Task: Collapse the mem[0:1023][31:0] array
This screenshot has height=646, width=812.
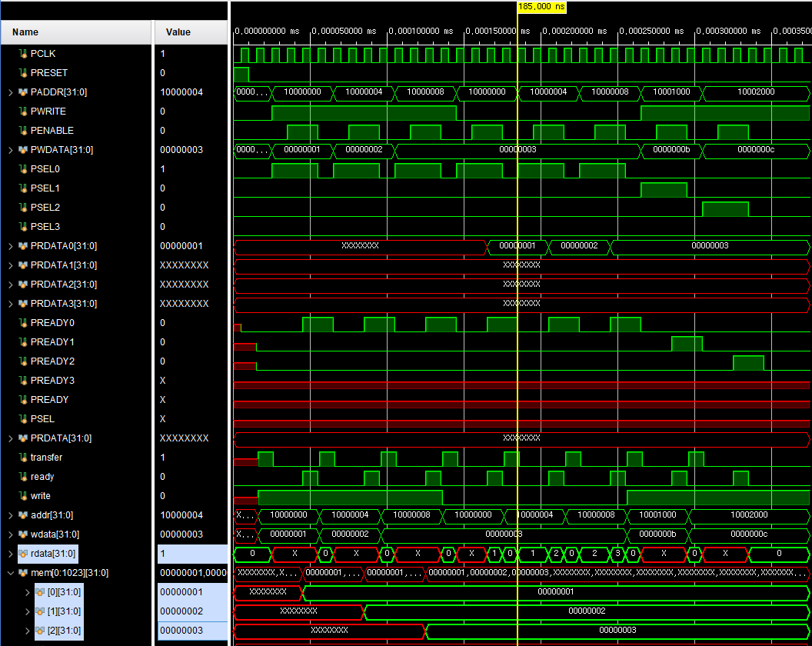Action: [x=10, y=573]
